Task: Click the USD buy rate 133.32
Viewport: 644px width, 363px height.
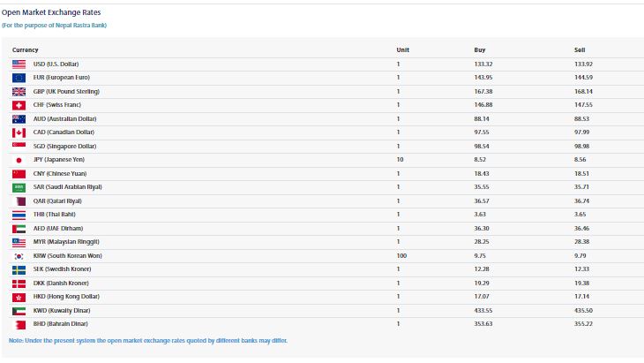Action: (483, 64)
